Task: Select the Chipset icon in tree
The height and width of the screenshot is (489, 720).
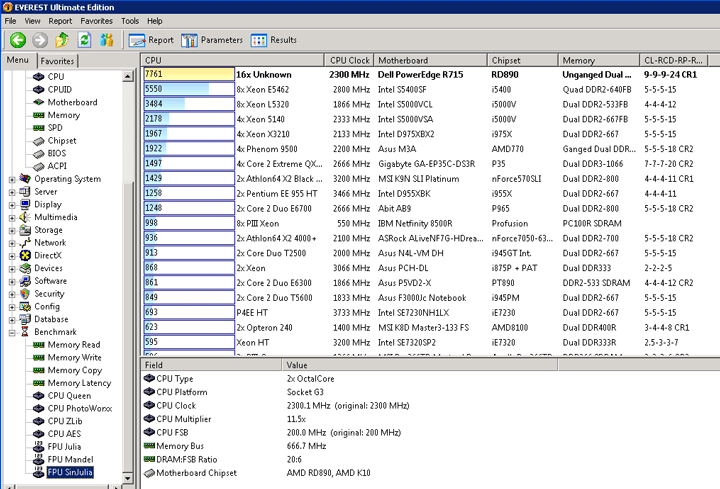Action: click(39, 141)
